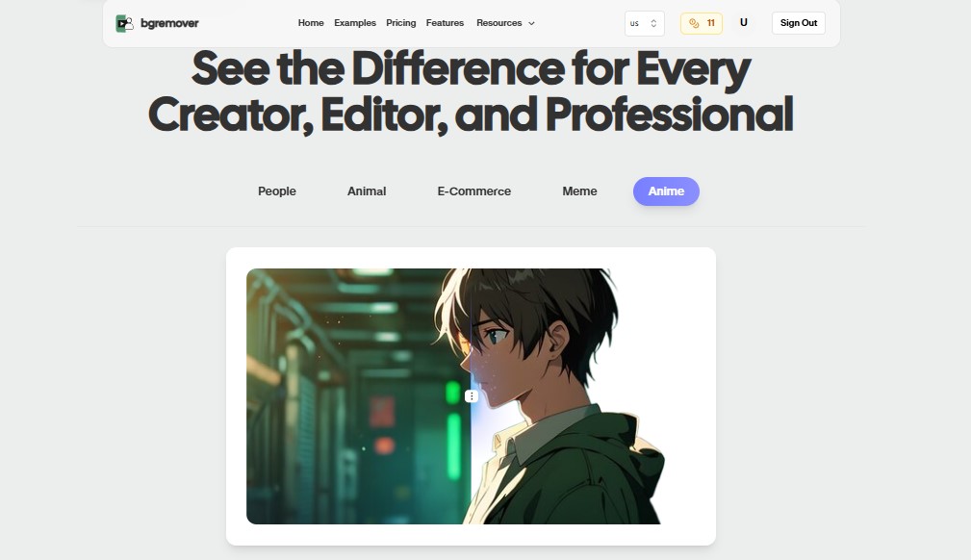The width and height of the screenshot is (971, 560).
Task: Select the highlighted Anime tab
Action: (666, 191)
